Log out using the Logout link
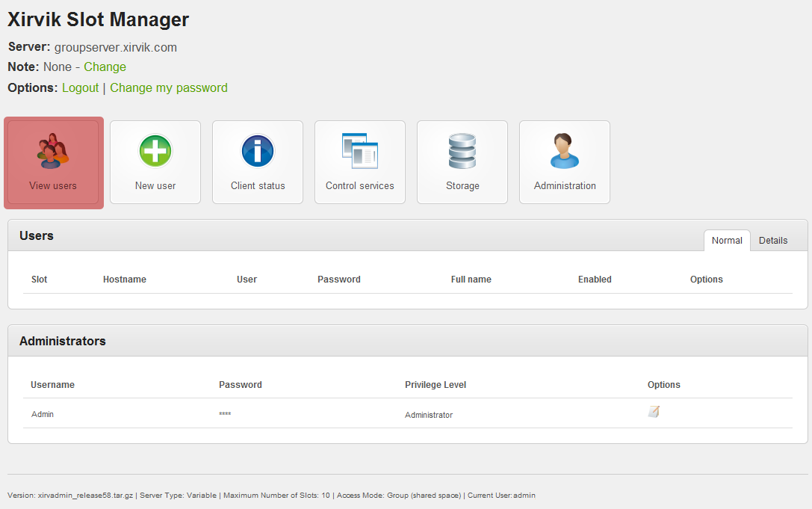 (80, 88)
